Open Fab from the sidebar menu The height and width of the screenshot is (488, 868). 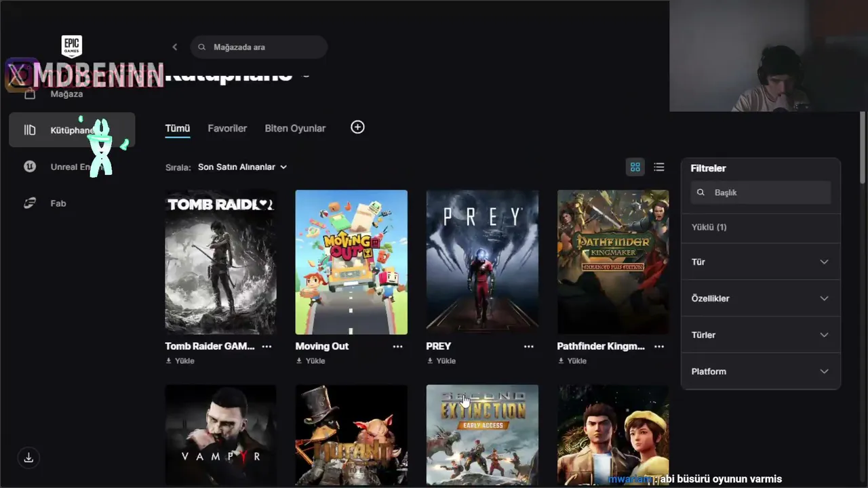tap(58, 203)
